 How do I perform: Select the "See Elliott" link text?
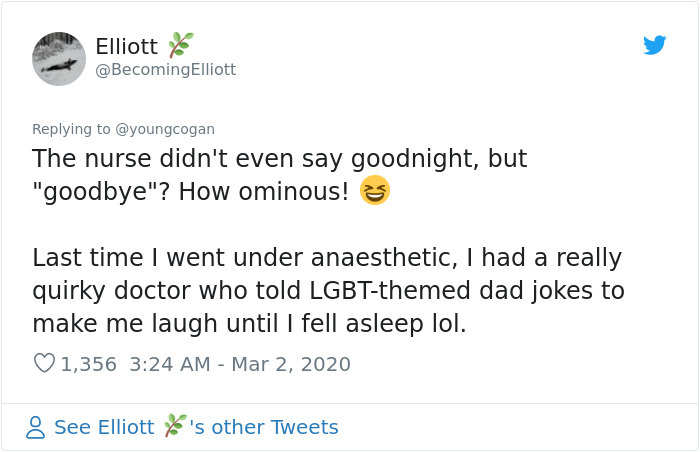[x=104, y=427]
